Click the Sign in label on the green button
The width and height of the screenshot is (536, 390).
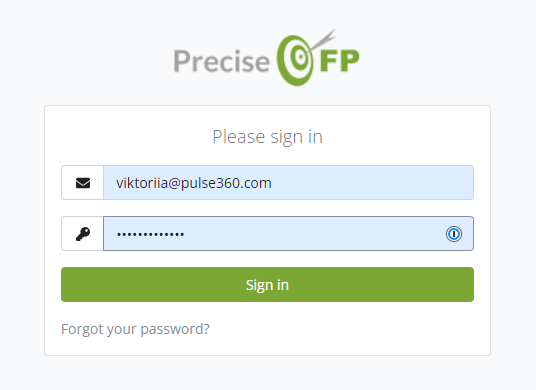(267, 285)
